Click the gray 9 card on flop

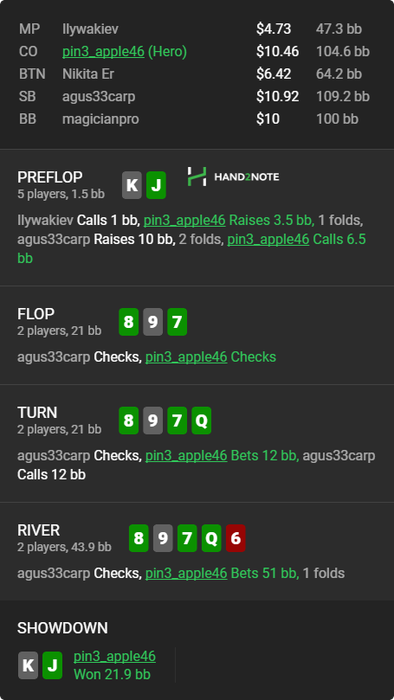(x=153, y=322)
